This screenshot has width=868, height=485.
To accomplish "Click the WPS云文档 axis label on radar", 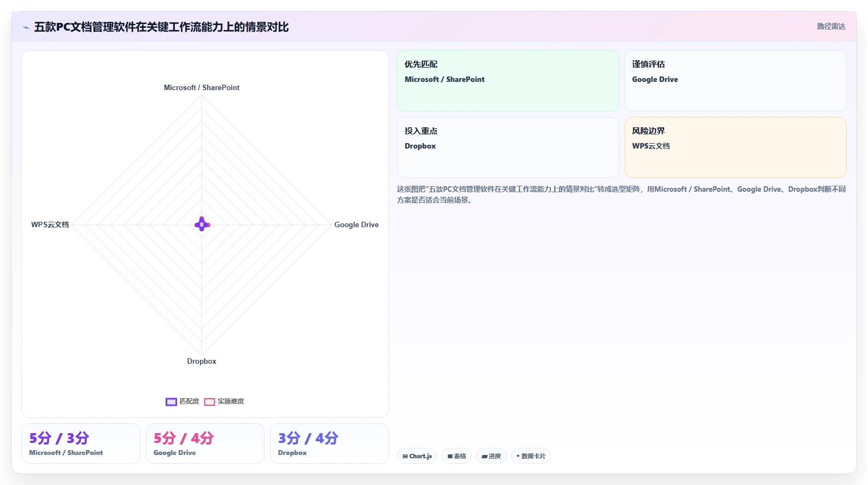I will (x=50, y=224).
